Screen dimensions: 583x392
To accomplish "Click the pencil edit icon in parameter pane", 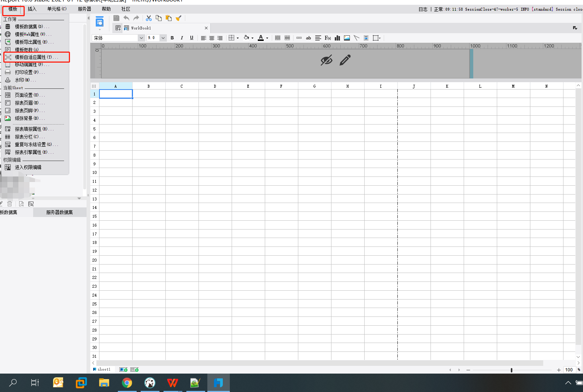I will (x=345, y=60).
